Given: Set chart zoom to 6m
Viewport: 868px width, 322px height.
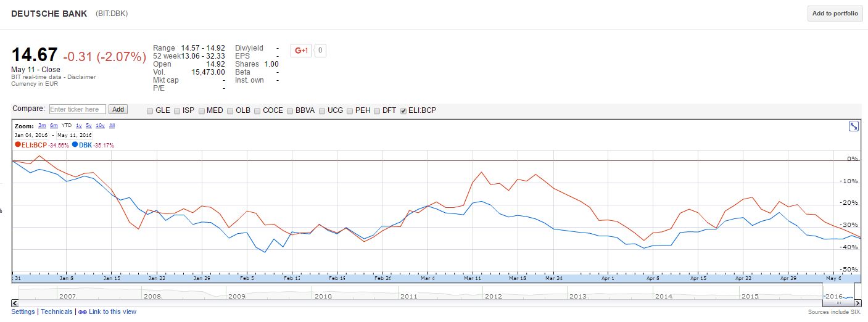Looking at the screenshot, I should [x=54, y=126].
